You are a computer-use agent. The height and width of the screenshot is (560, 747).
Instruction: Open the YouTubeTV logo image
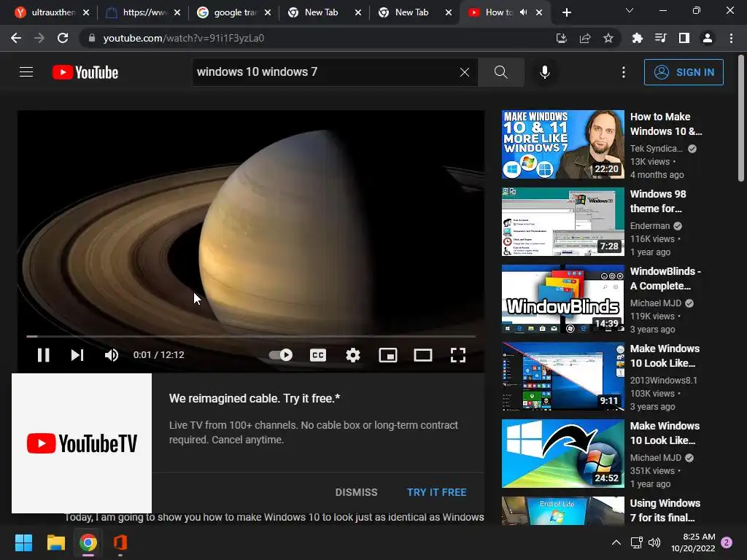coord(82,443)
